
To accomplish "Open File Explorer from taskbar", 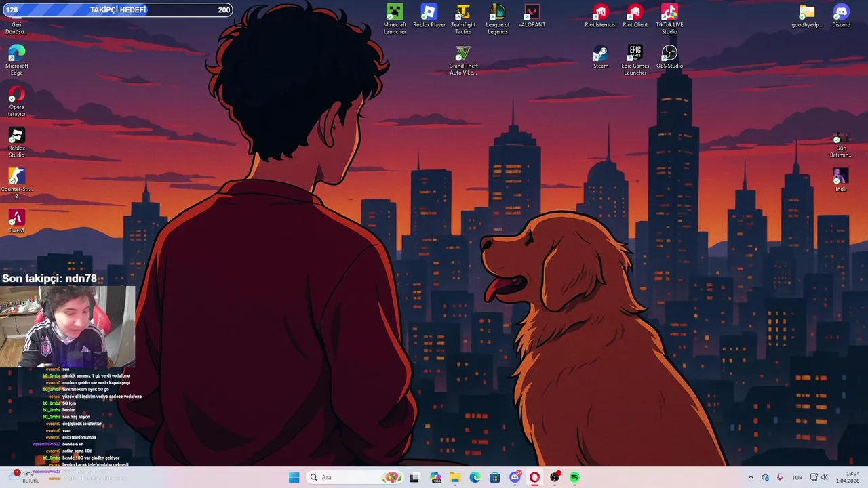I will point(455,477).
